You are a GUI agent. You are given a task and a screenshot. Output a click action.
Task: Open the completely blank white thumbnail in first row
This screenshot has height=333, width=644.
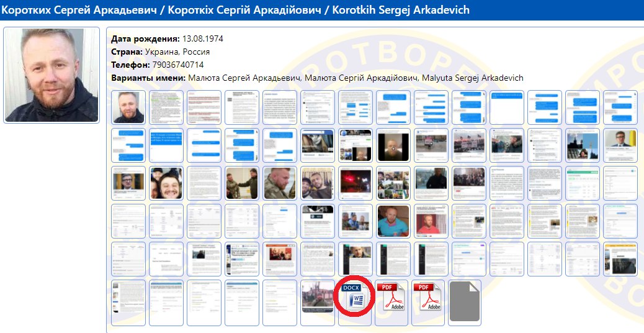(506, 107)
